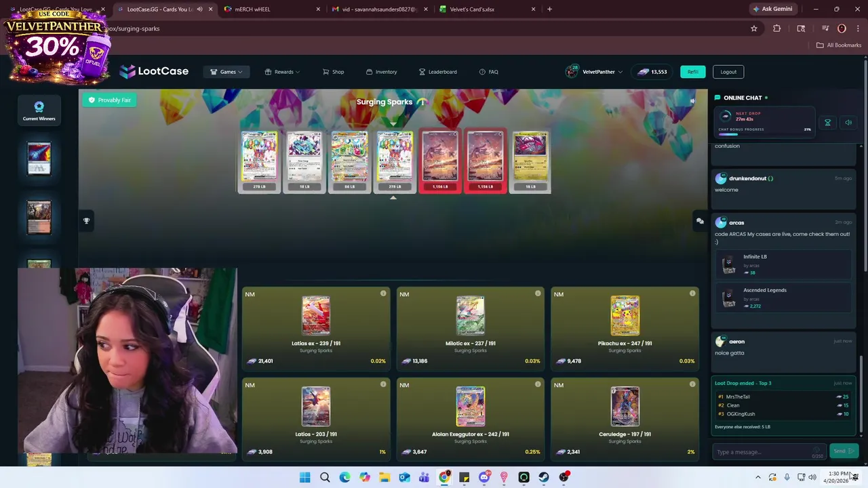Click the LootCase logo

click(x=154, y=71)
